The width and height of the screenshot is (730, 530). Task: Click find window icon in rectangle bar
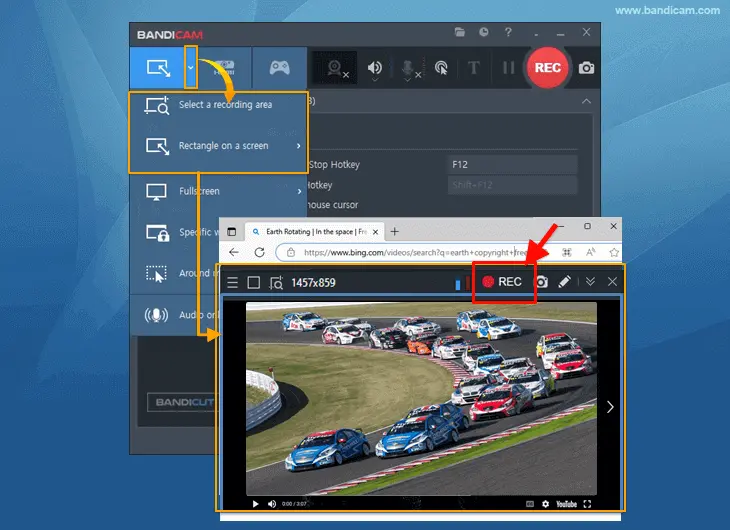pyautogui.click(x=276, y=283)
